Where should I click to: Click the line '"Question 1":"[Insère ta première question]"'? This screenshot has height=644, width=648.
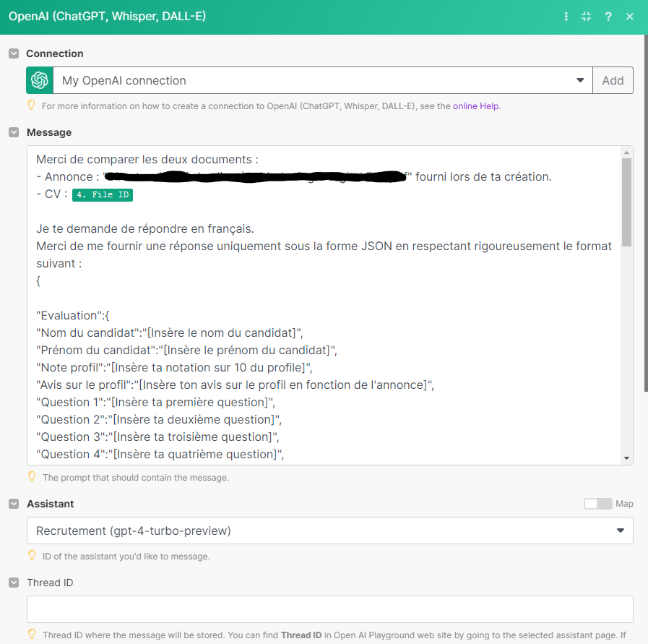[156, 402]
